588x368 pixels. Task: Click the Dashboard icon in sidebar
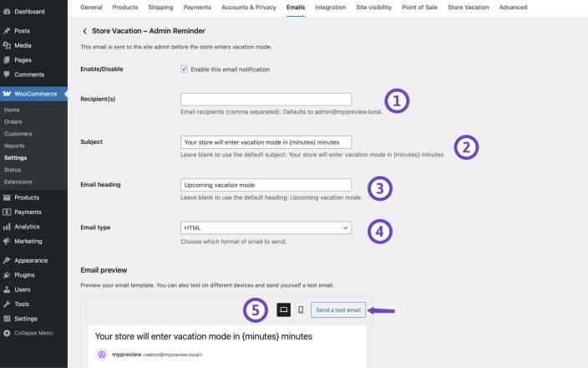click(x=7, y=12)
